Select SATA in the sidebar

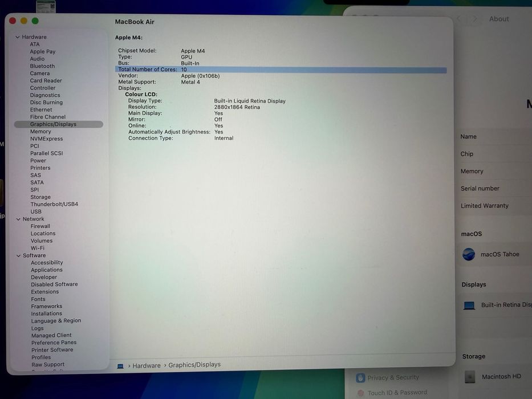36,182
